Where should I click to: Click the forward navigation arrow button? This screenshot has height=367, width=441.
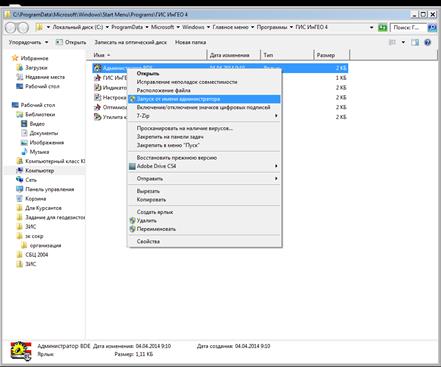[23, 27]
